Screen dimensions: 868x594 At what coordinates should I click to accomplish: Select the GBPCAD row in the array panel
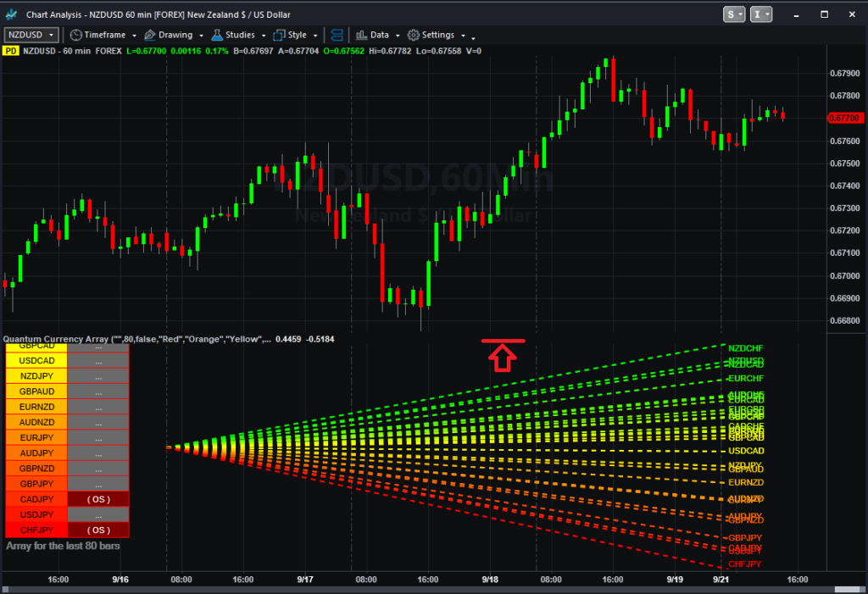36,346
